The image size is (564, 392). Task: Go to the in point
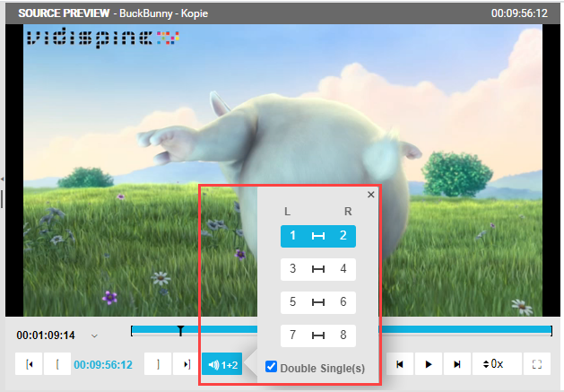point(29,364)
